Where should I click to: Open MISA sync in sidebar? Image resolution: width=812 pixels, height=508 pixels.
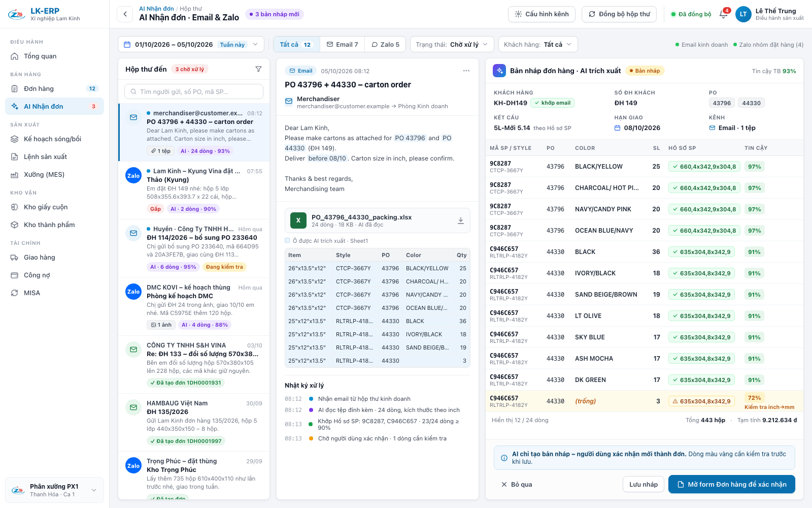pyautogui.click(x=55, y=293)
